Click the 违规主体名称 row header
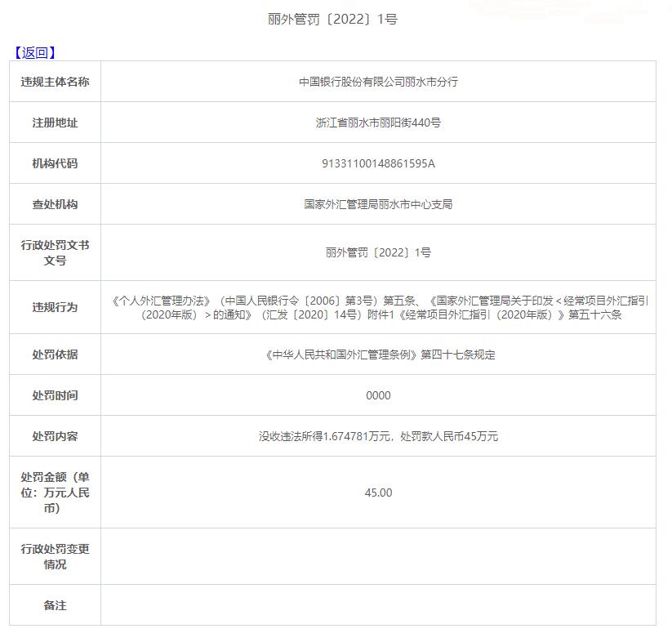The image size is (672, 642). coord(54,82)
